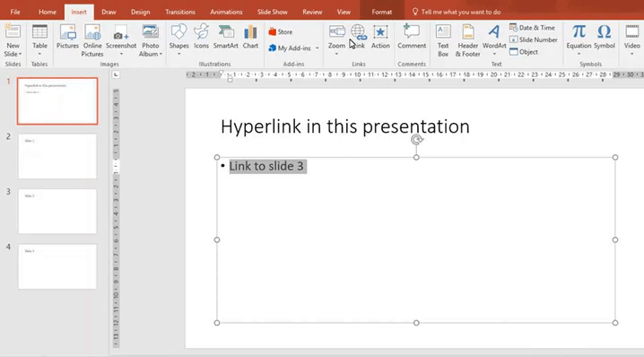The width and height of the screenshot is (644, 357).
Task: Click the Tell me what you want to do box
Action: pos(457,12)
